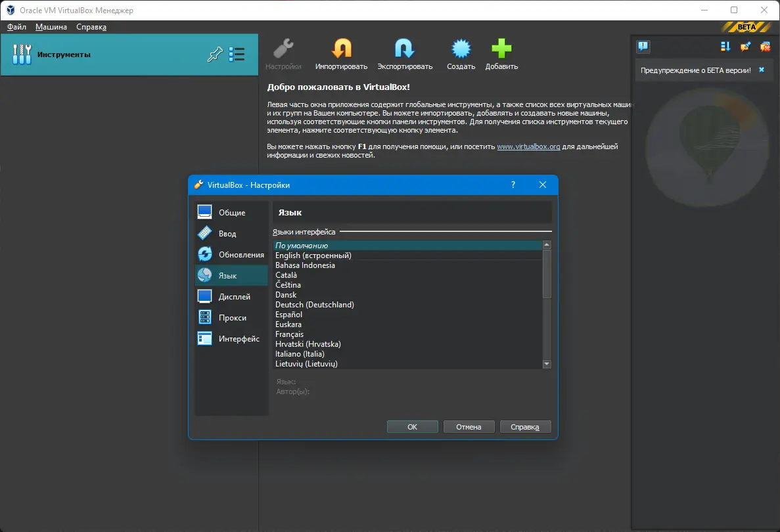This screenshot has width=780, height=532.
Task: Select 'Euskara' language
Action: 407,324
